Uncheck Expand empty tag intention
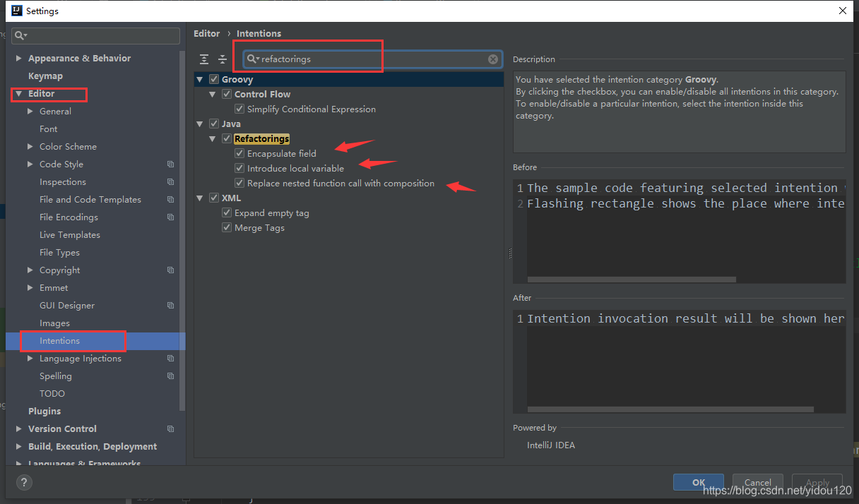The height and width of the screenshot is (504, 859). click(227, 213)
